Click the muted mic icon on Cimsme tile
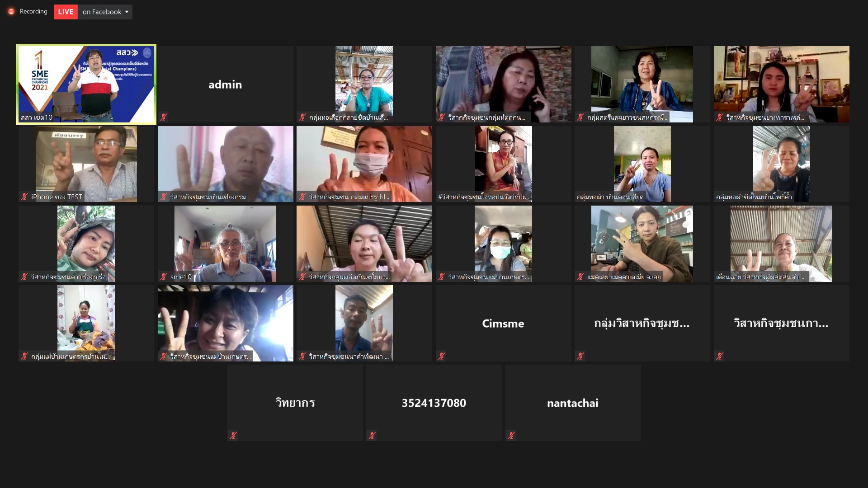Viewport: 868px width, 488px height. pyautogui.click(x=442, y=356)
